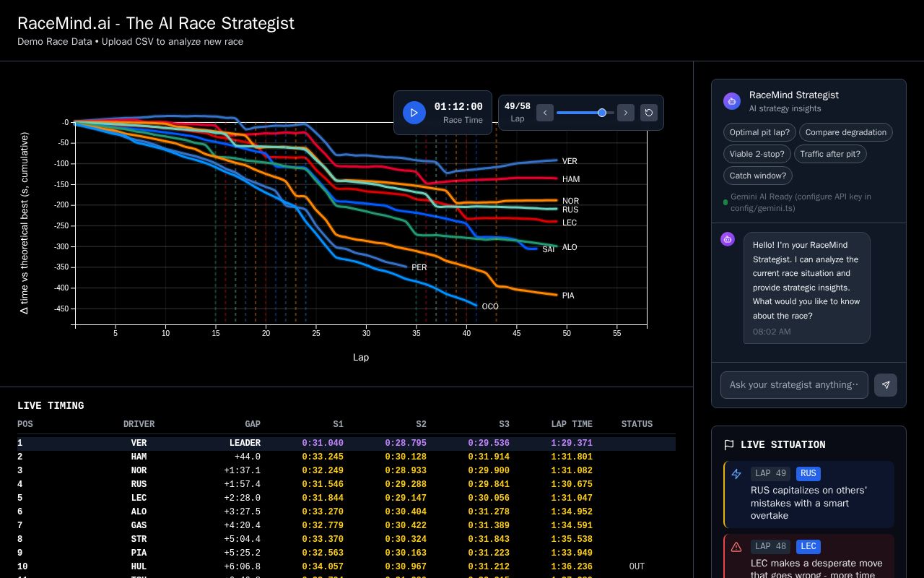The image size is (924, 578).
Task: Select the HAM row in Live Timing
Action: (x=346, y=457)
